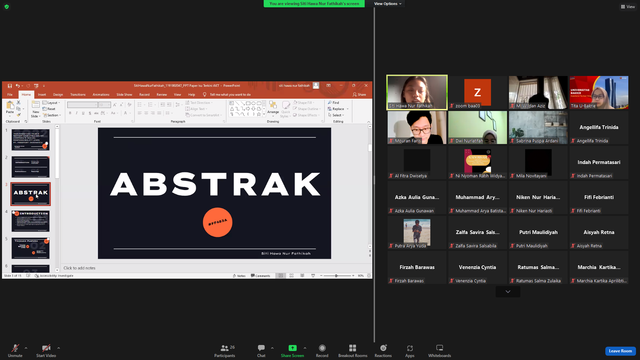Open Apps in Zoom toolbar
640x360 pixels.
click(x=410, y=350)
